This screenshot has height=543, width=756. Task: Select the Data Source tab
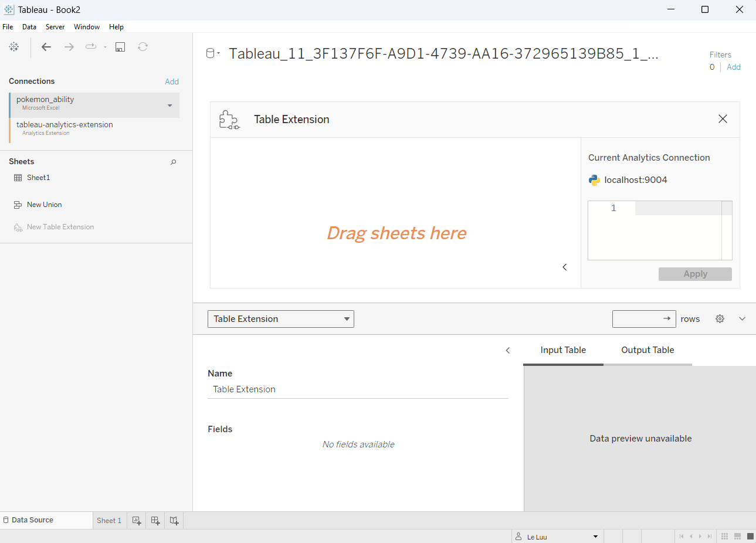click(46, 520)
